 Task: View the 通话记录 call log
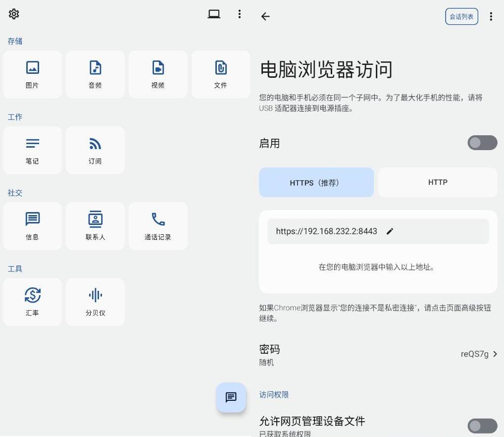tap(158, 226)
